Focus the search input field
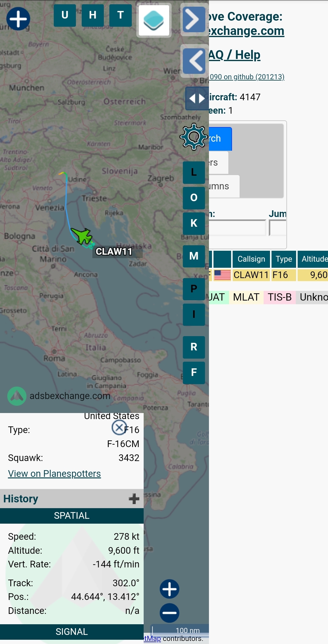The image size is (328, 644). pyautogui.click(x=237, y=228)
